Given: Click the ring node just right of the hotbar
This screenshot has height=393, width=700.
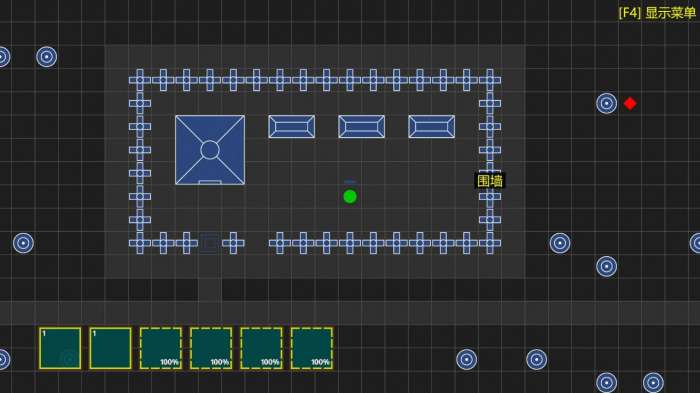Looking at the screenshot, I should (x=467, y=359).
